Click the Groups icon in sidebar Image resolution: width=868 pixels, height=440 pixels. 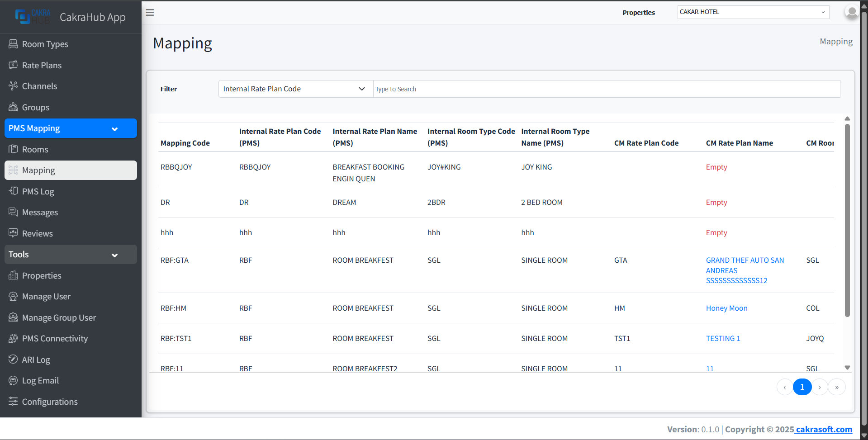pyautogui.click(x=13, y=107)
